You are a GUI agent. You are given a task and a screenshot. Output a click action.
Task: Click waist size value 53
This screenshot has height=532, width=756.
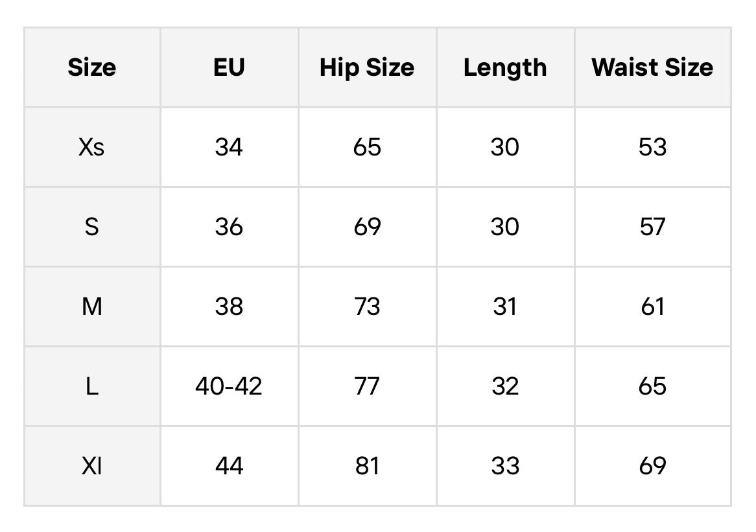[653, 147]
